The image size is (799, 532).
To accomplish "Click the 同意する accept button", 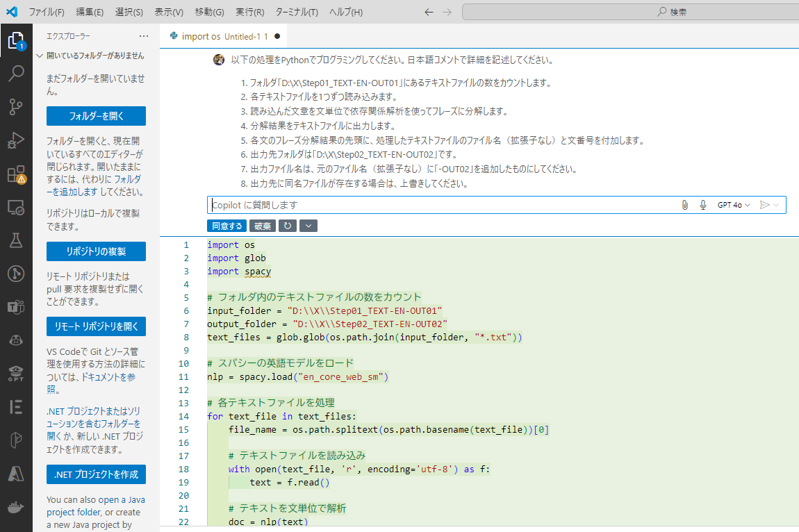I will pyautogui.click(x=226, y=226).
